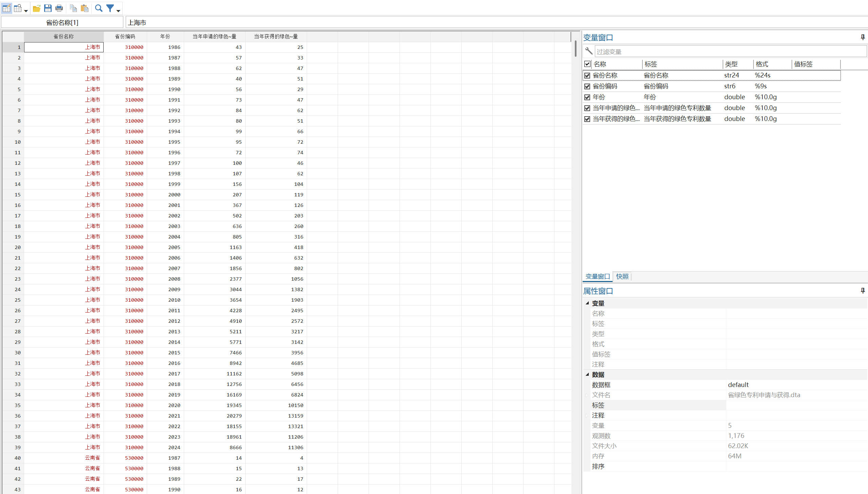Toggle the select-all checkbox beside 名称 header
Screen dimensions: 868x494
click(x=587, y=64)
